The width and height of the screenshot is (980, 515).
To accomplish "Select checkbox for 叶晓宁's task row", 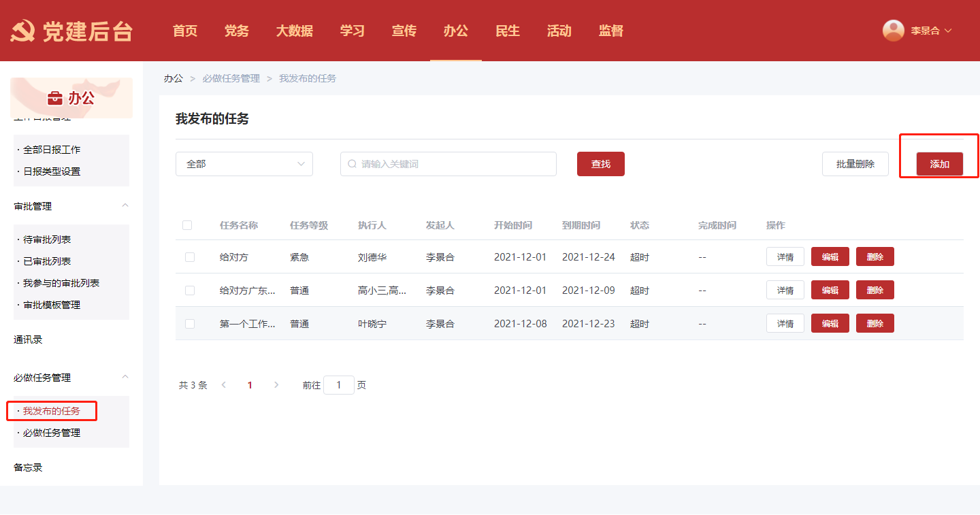I will click(190, 324).
